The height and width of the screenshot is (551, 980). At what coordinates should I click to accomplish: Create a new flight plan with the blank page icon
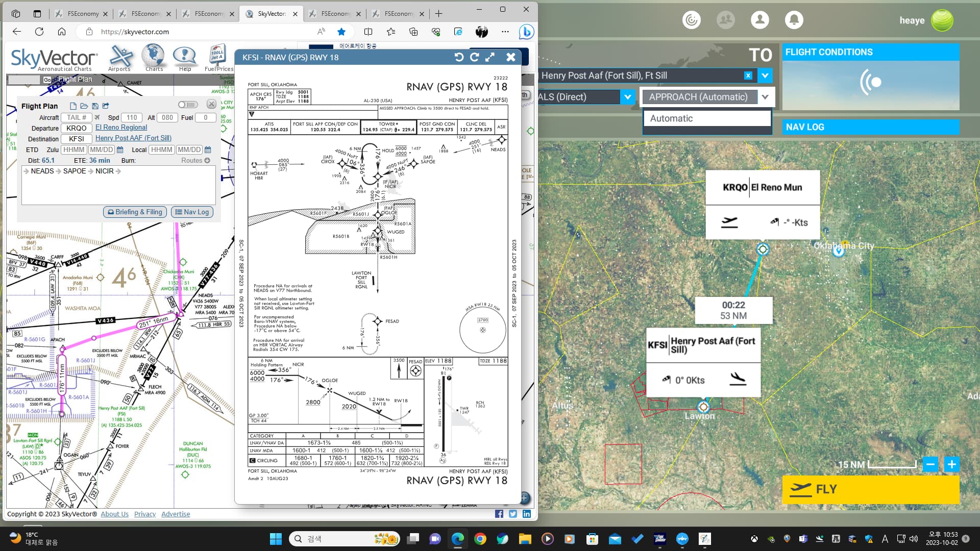click(73, 106)
